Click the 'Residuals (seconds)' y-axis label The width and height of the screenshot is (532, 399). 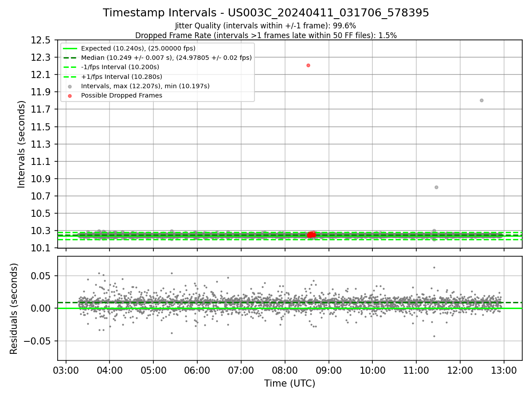click(14, 309)
